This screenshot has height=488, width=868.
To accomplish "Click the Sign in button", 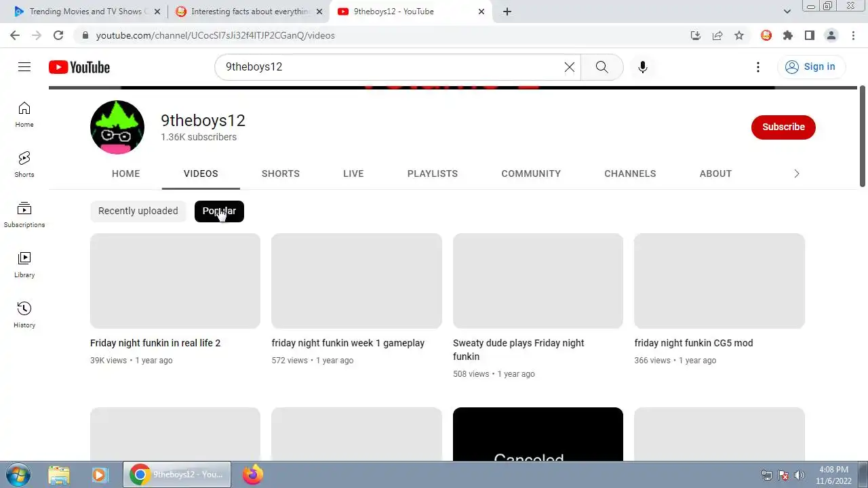I will coord(810,66).
